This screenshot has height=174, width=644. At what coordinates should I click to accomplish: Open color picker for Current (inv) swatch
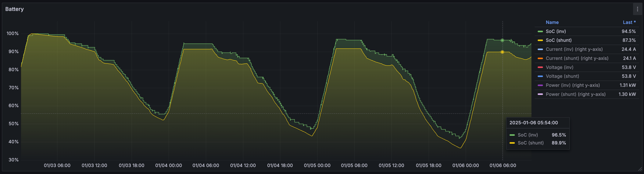click(x=540, y=49)
